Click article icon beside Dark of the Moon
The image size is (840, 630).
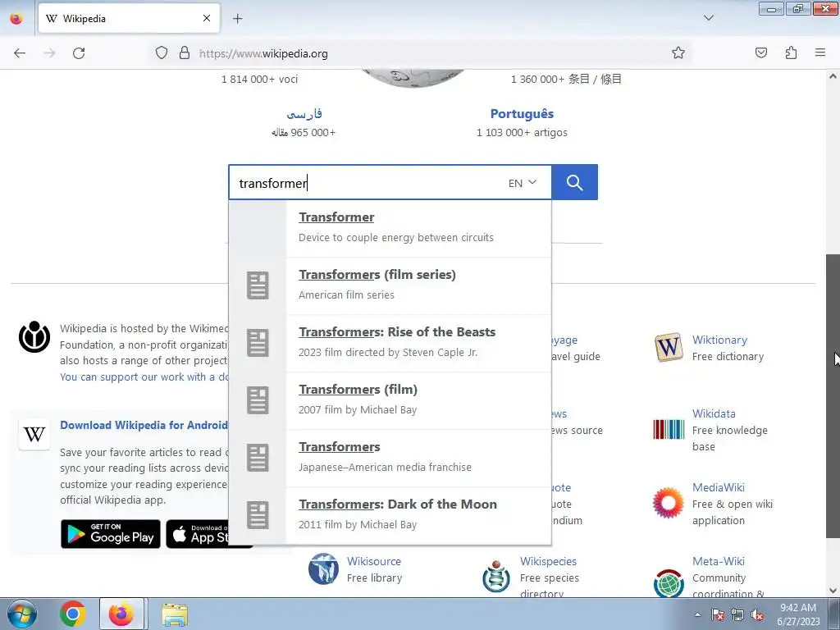pyautogui.click(x=258, y=515)
